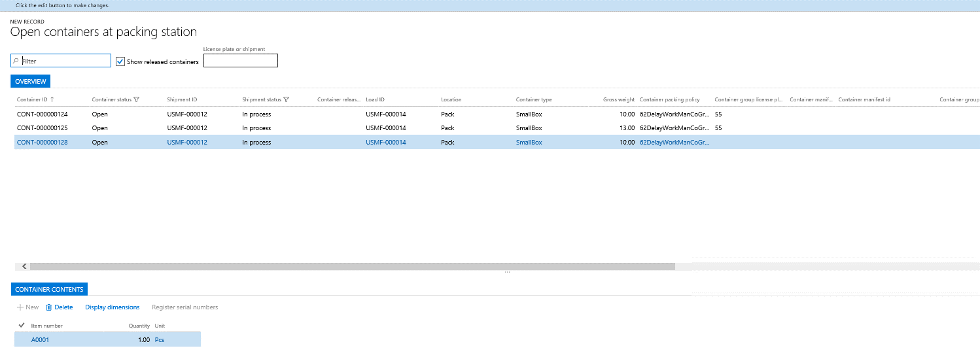Click the splitter dots between the grids

(507, 272)
